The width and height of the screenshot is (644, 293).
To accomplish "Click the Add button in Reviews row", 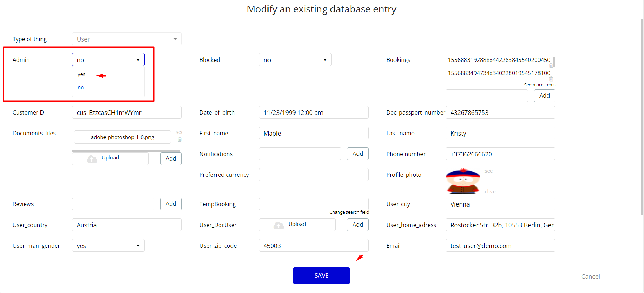I will coord(171,204).
